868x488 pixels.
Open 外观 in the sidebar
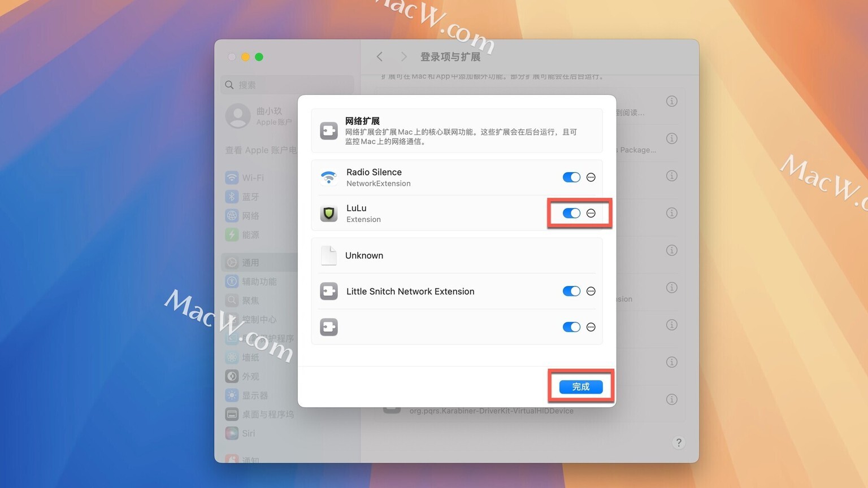(259, 376)
